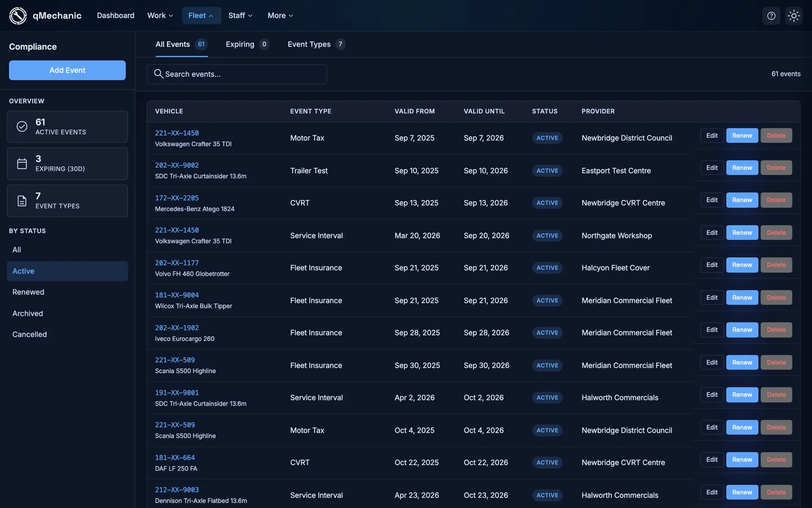
Task: Filter by Cancelled status
Action: coord(67,334)
